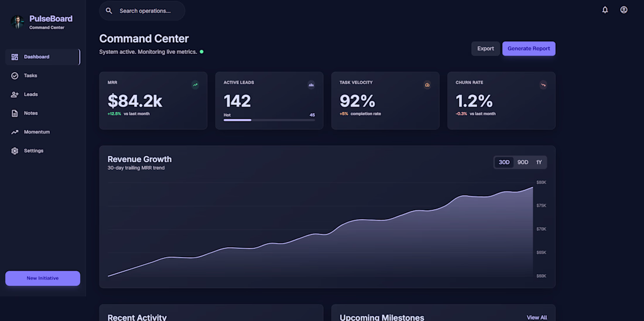The height and width of the screenshot is (321, 644).
Task: Click the Hot leads progress bar
Action: (269, 120)
